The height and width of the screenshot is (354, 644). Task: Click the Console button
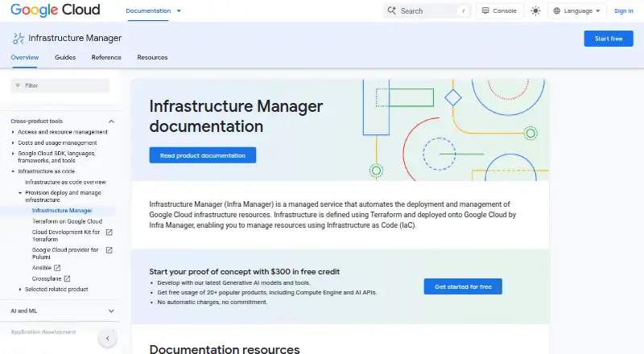click(499, 11)
